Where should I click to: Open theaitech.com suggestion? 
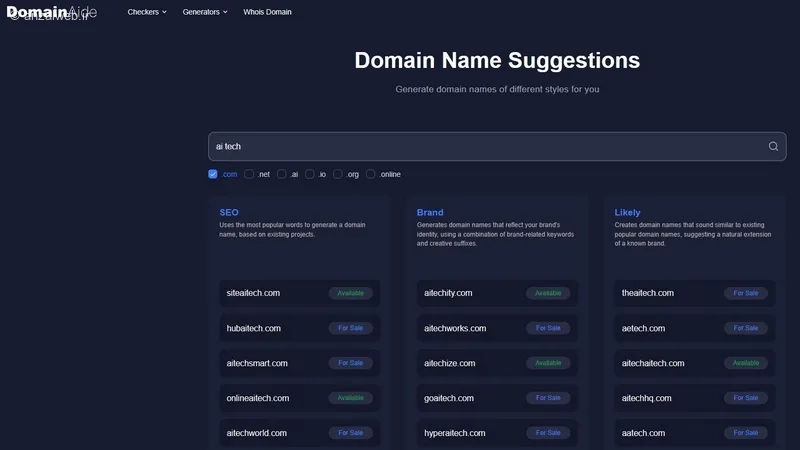pyautogui.click(x=647, y=293)
